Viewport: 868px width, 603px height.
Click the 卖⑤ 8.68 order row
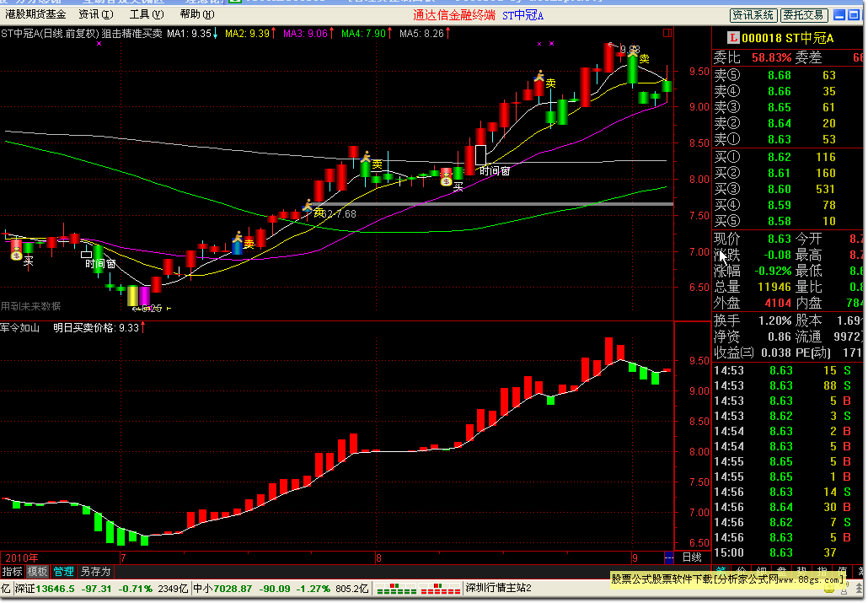[787, 75]
